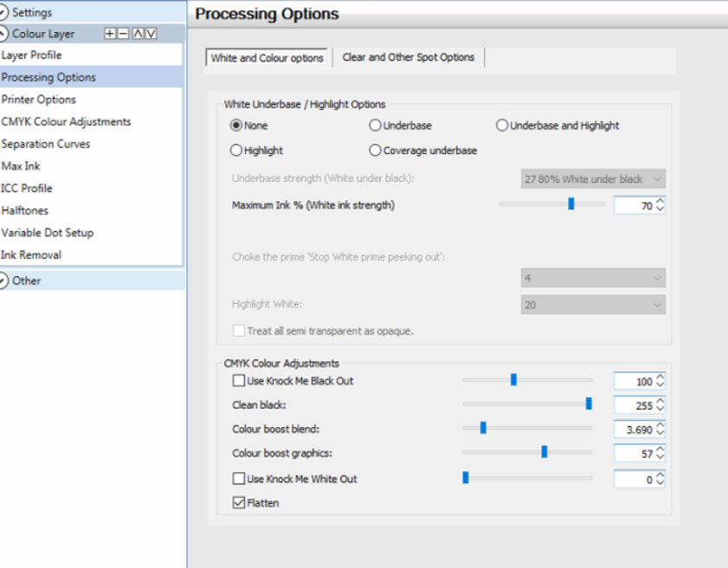Enable Use Knock Me Black Out
The height and width of the screenshot is (568, 728).
pyautogui.click(x=239, y=381)
